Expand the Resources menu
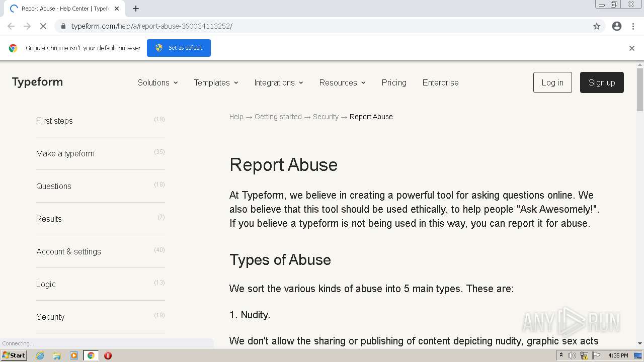Viewport: 644px width, 362px height. click(342, 82)
